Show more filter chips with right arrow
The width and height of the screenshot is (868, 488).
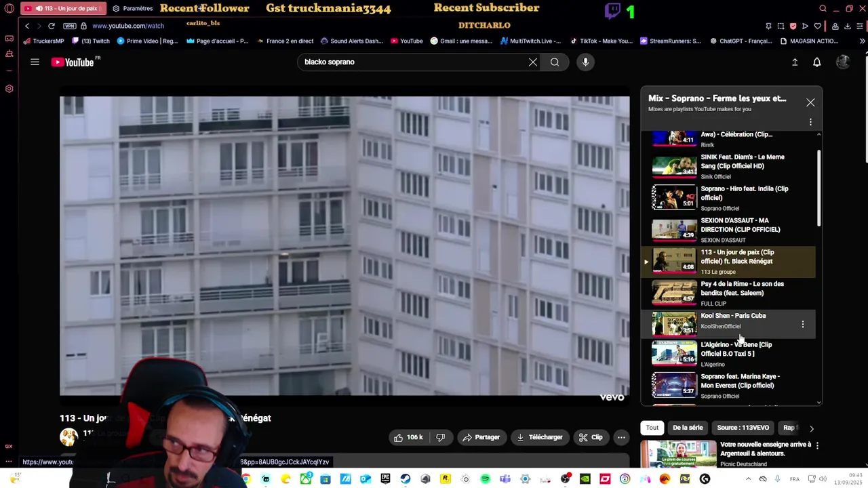pyautogui.click(x=812, y=428)
